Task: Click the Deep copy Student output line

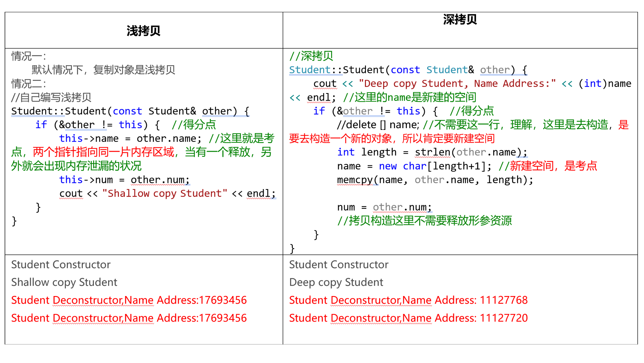Action: [336, 282]
